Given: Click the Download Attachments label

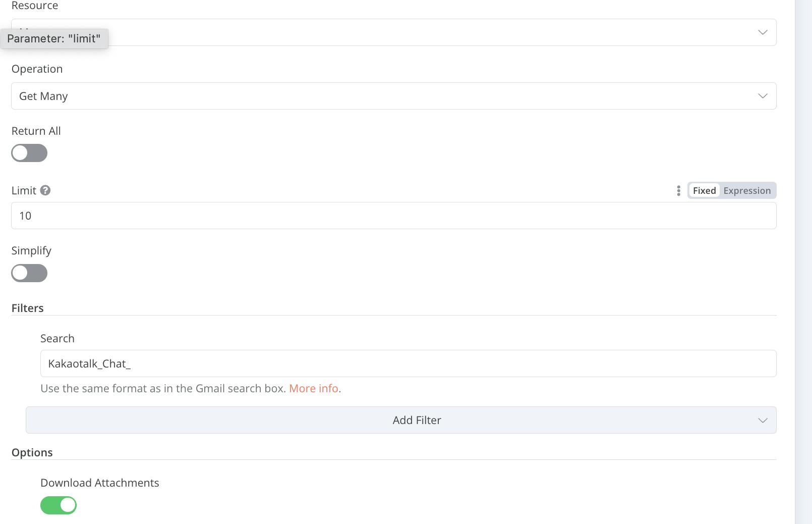Looking at the screenshot, I should (100, 483).
